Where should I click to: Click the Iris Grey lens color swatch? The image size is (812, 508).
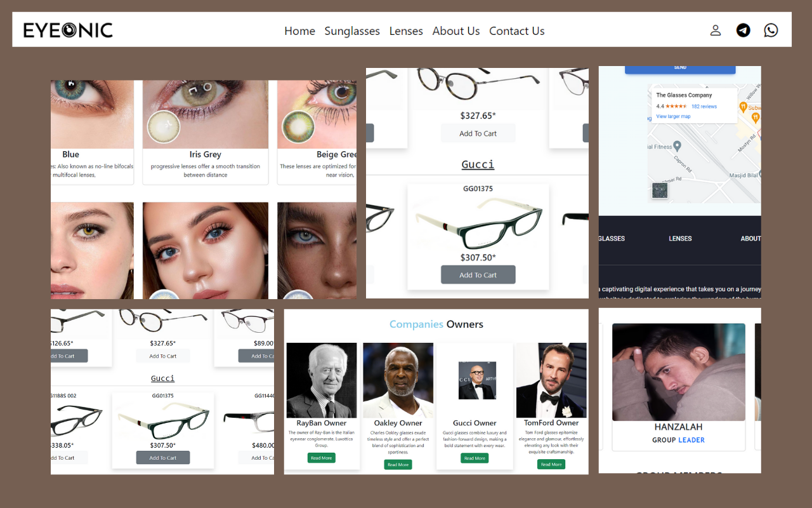(x=164, y=126)
